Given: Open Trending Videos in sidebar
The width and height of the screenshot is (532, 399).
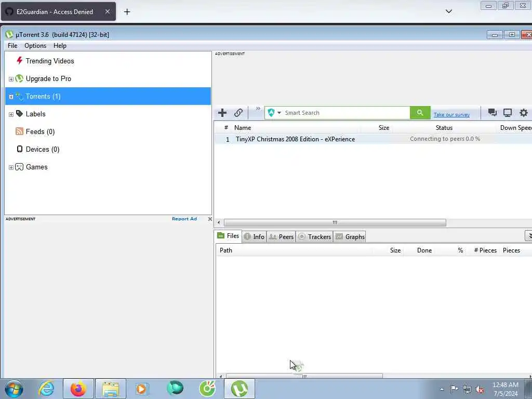Looking at the screenshot, I should (49, 61).
